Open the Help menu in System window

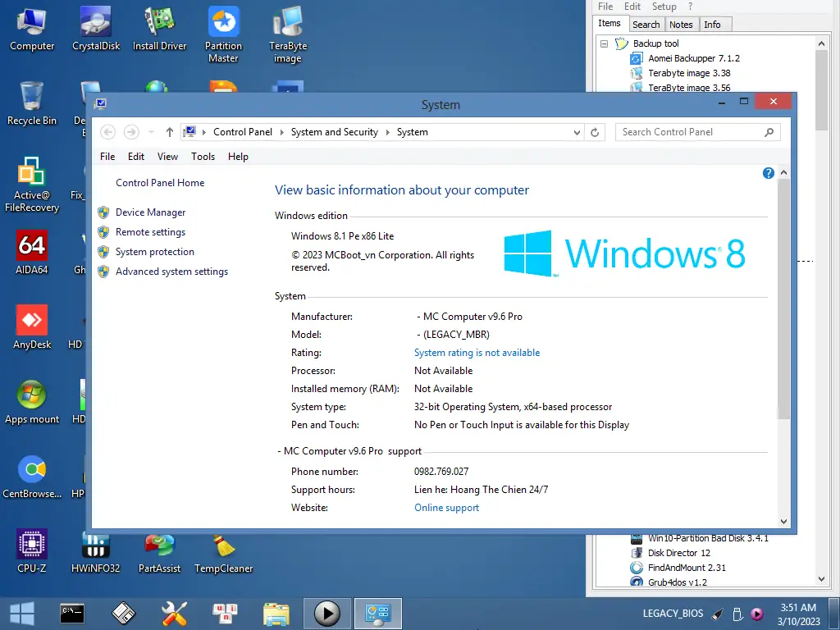point(238,157)
